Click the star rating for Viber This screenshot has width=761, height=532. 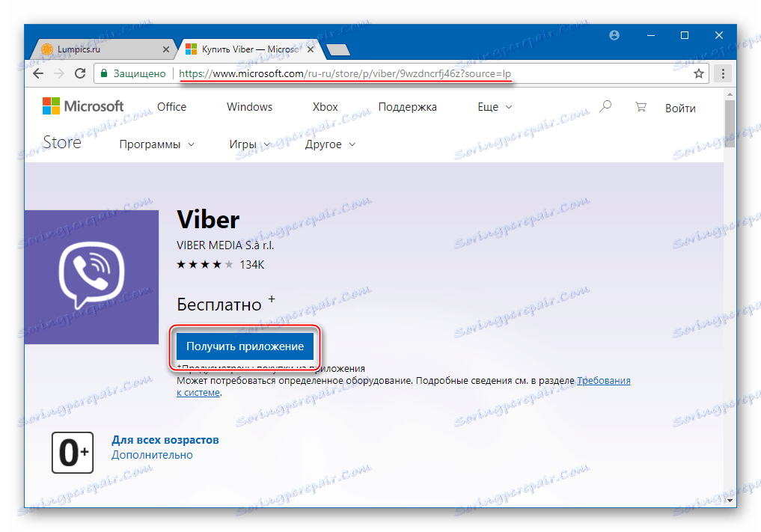click(205, 265)
